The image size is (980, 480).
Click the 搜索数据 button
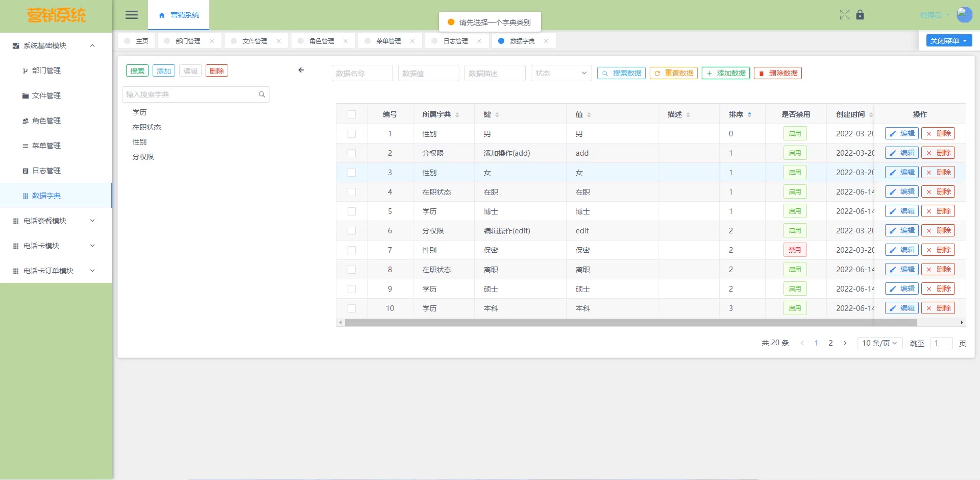click(x=621, y=73)
